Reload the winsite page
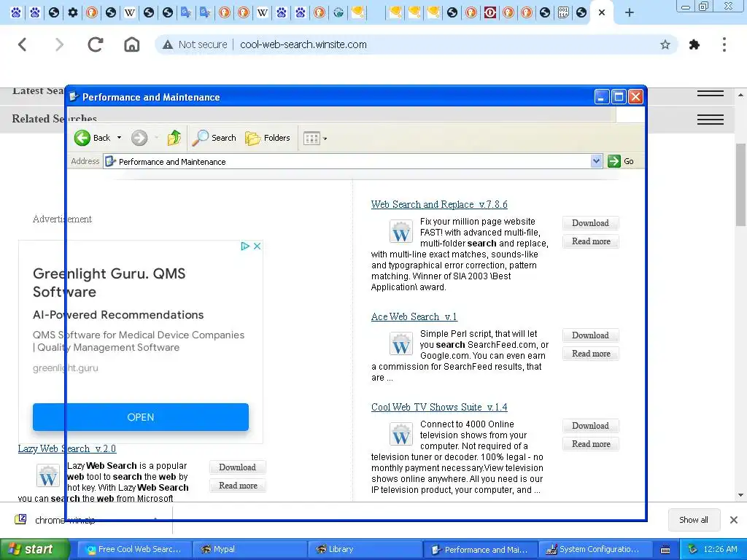The height and width of the screenshot is (560, 747). point(96,44)
